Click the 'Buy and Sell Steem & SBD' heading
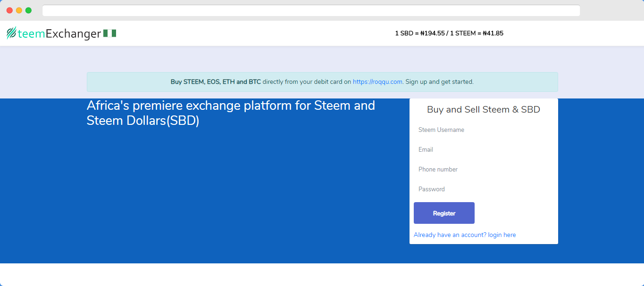 (483, 109)
